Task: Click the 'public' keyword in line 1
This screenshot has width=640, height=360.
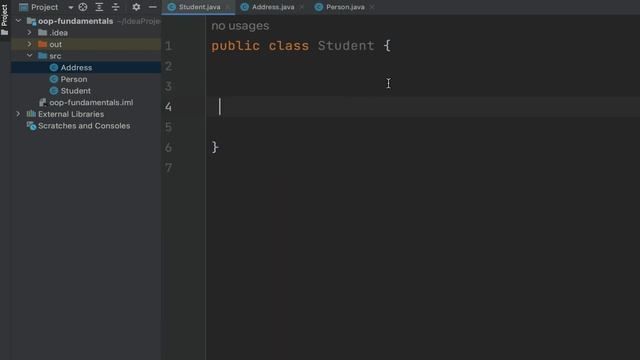Action: point(236,46)
